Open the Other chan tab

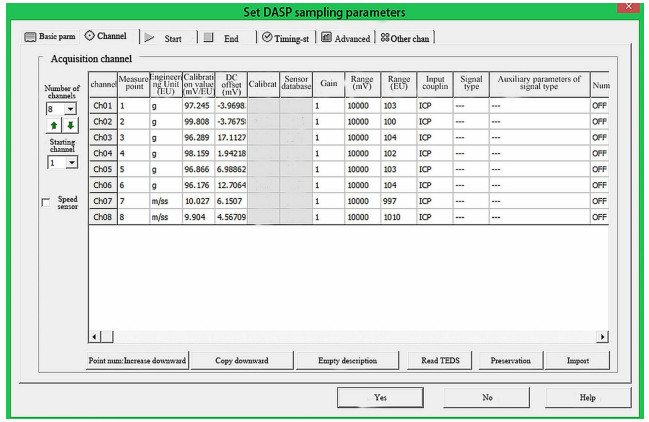point(405,38)
